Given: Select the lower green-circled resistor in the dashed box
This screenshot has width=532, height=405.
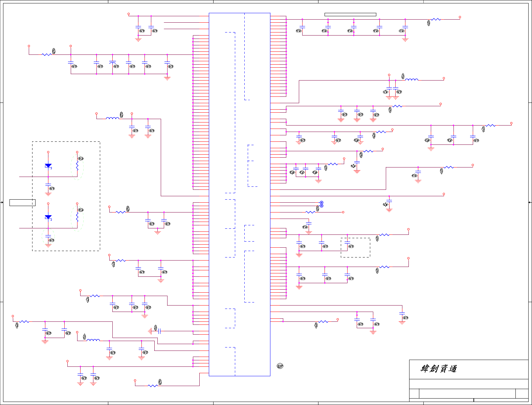Looking at the screenshot, I should [77, 217].
